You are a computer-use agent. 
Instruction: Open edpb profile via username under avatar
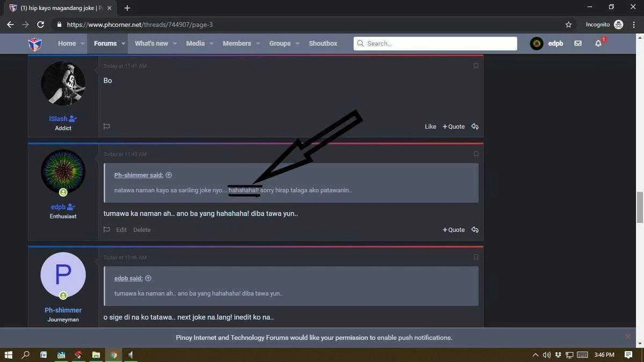[58, 207]
